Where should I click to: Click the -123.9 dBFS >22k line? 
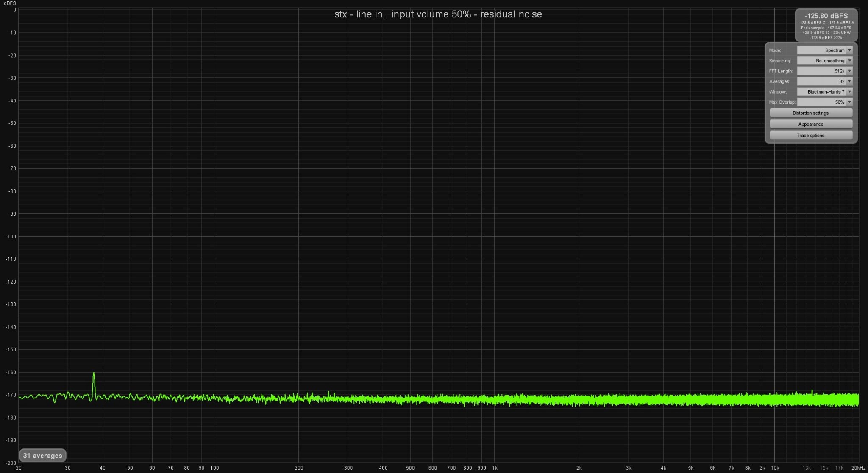826,38
